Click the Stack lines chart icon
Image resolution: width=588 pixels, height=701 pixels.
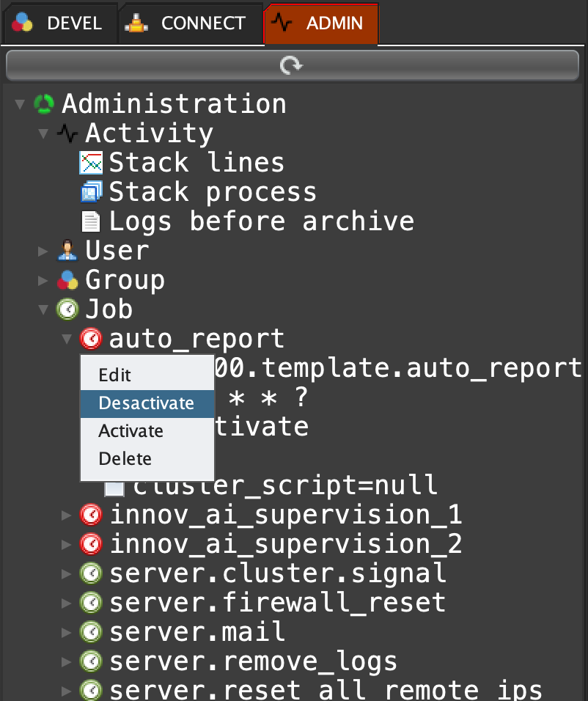click(91, 162)
